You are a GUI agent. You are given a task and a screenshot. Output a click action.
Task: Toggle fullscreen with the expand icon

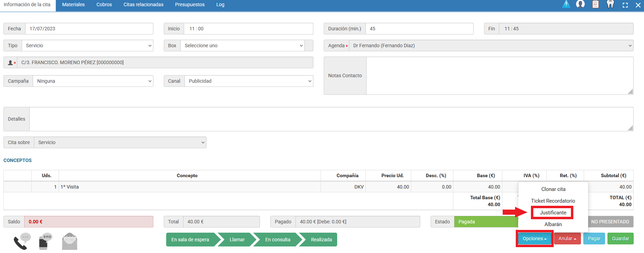click(x=625, y=5)
